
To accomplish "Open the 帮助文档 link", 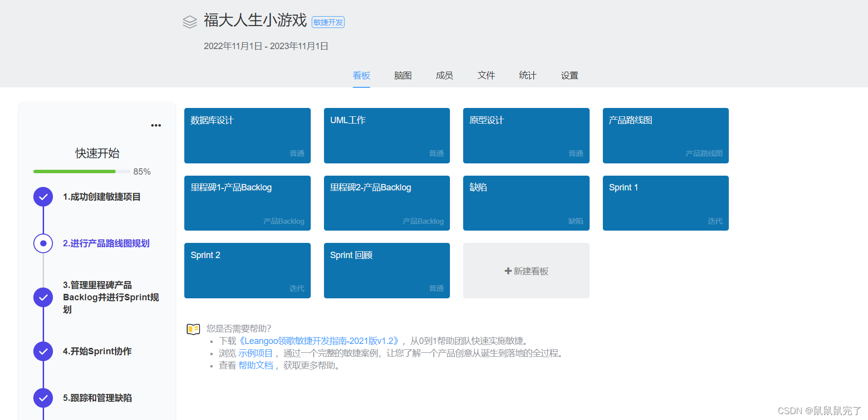I will click(x=256, y=366).
